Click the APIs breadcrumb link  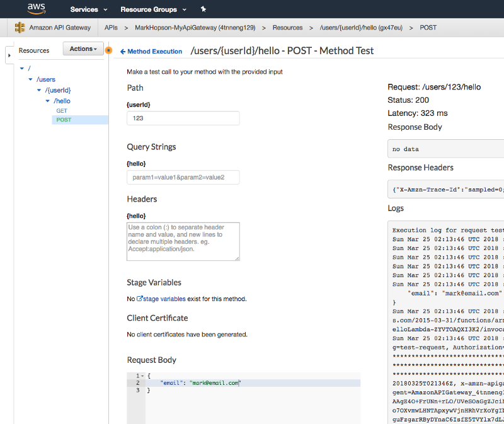[x=111, y=28]
